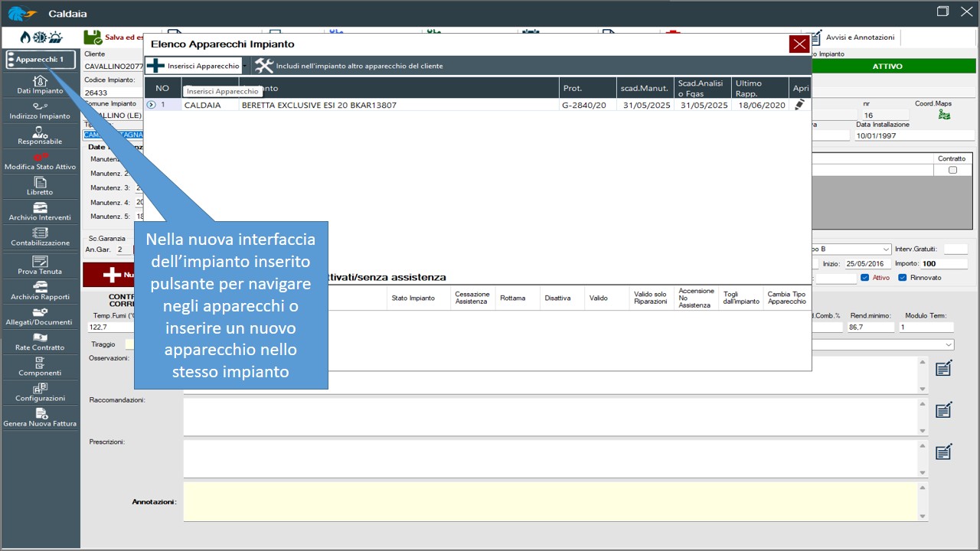Click the Ultimo Rapp. date 18/06/2020
This screenshot has height=551, width=980.
760,105
